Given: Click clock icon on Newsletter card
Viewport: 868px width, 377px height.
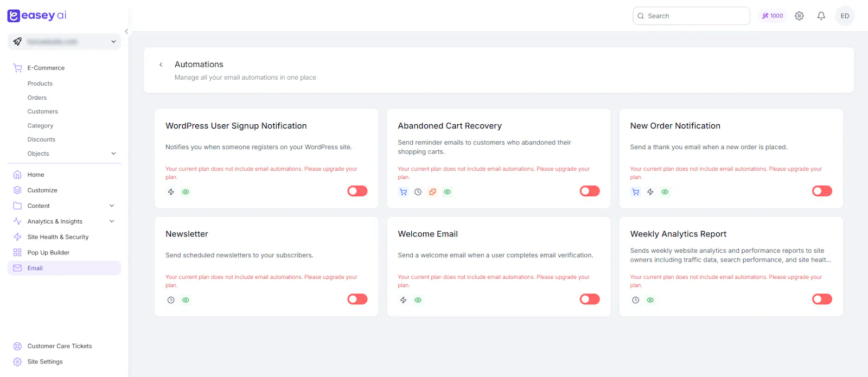Looking at the screenshot, I should pyautogui.click(x=171, y=300).
